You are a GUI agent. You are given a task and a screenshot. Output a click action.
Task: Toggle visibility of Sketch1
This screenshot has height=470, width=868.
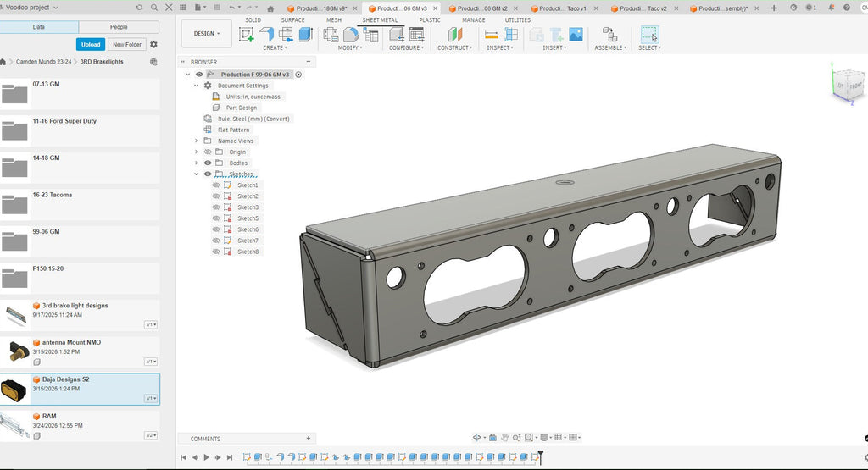(216, 185)
